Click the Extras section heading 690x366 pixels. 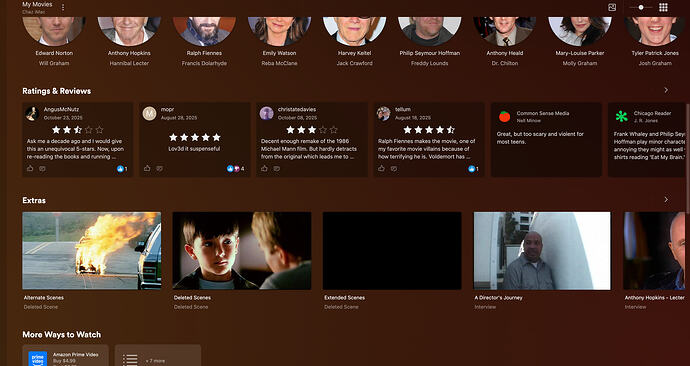(x=34, y=201)
